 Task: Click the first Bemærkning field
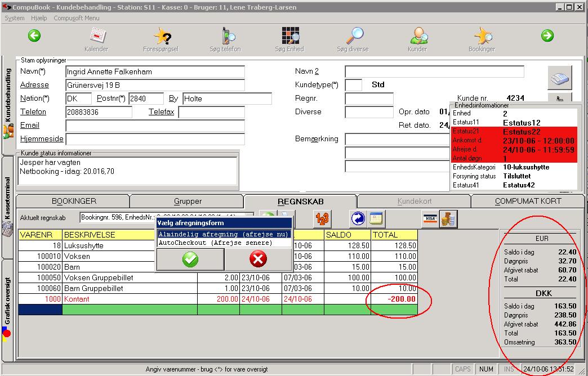point(397,139)
